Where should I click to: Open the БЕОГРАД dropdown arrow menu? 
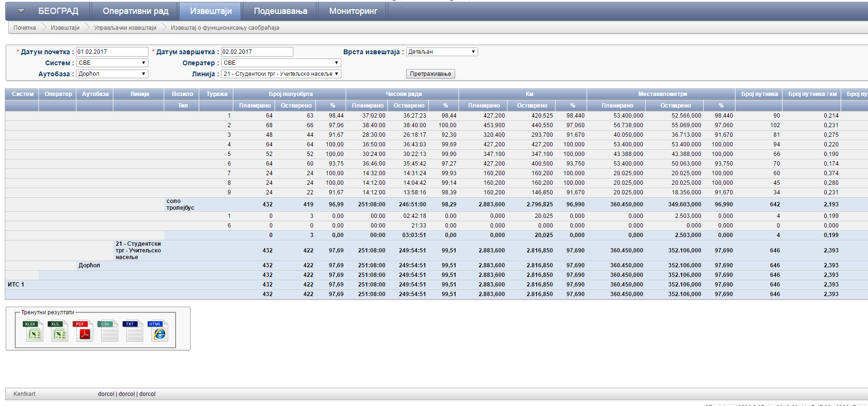pyautogui.click(x=21, y=11)
